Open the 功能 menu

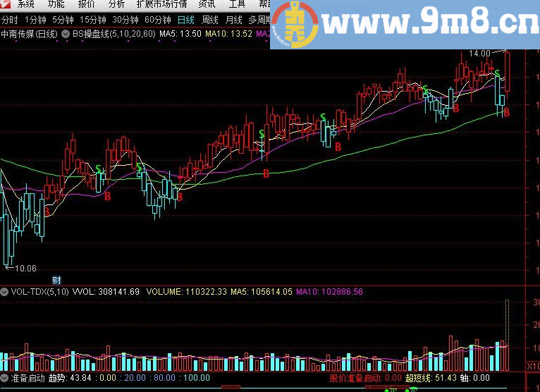[56, 4]
